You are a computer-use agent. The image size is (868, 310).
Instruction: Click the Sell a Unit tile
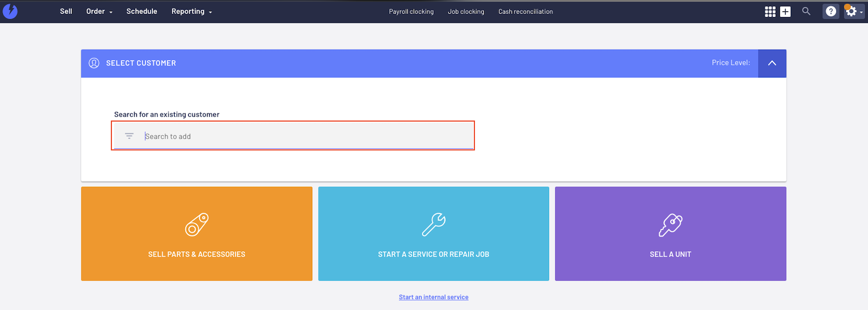[x=671, y=234]
